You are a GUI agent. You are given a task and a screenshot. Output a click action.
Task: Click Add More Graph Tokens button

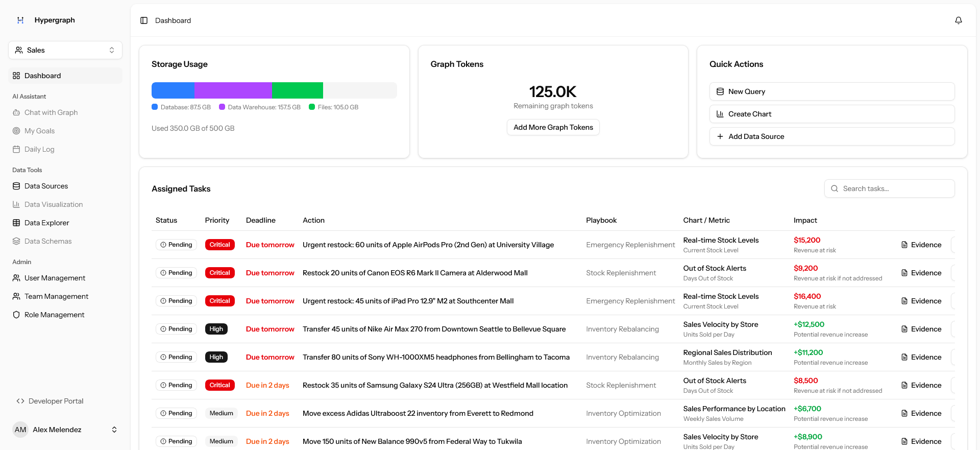coord(553,127)
